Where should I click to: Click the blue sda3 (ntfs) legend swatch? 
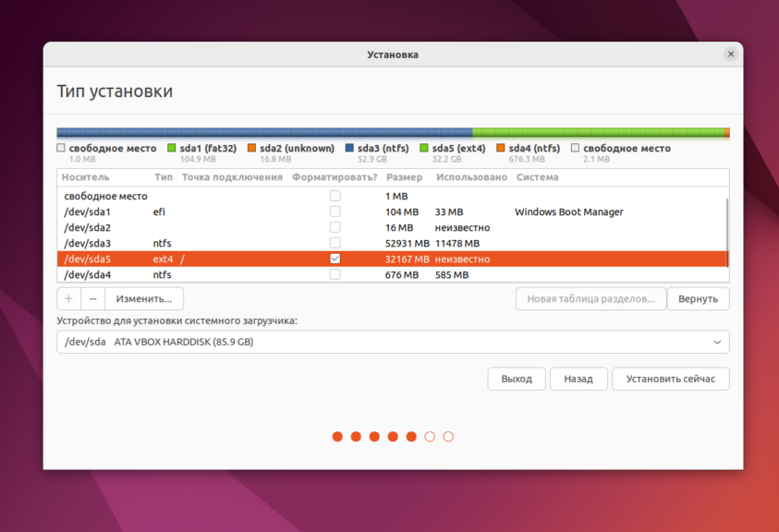pyautogui.click(x=349, y=148)
